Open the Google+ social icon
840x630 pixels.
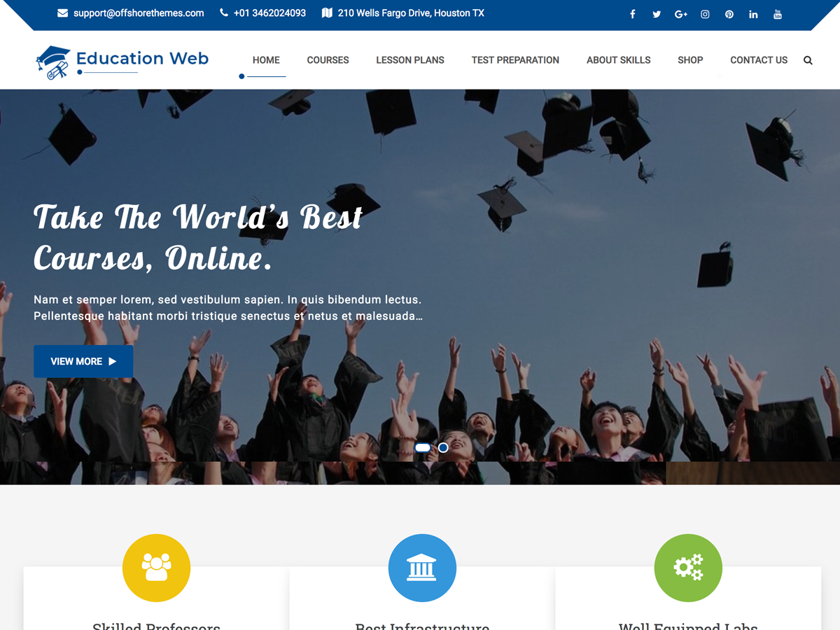point(680,13)
